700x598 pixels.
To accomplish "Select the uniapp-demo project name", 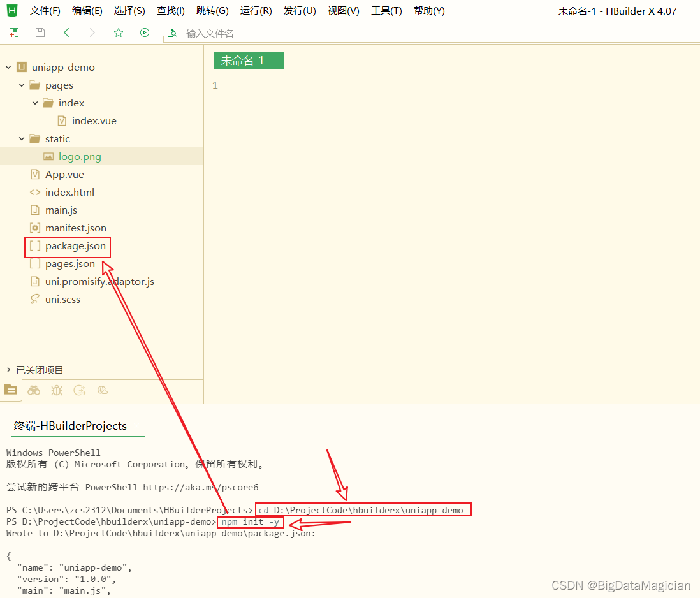I will [63, 68].
